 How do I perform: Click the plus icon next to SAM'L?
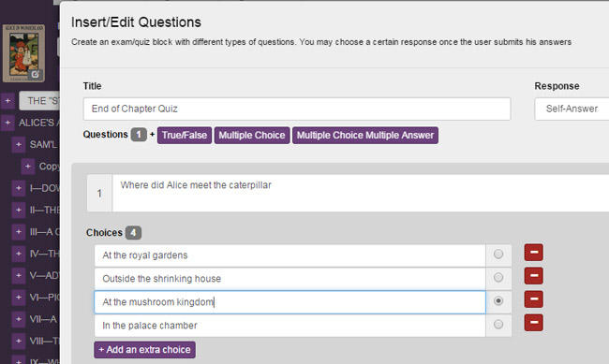coord(18,145)
